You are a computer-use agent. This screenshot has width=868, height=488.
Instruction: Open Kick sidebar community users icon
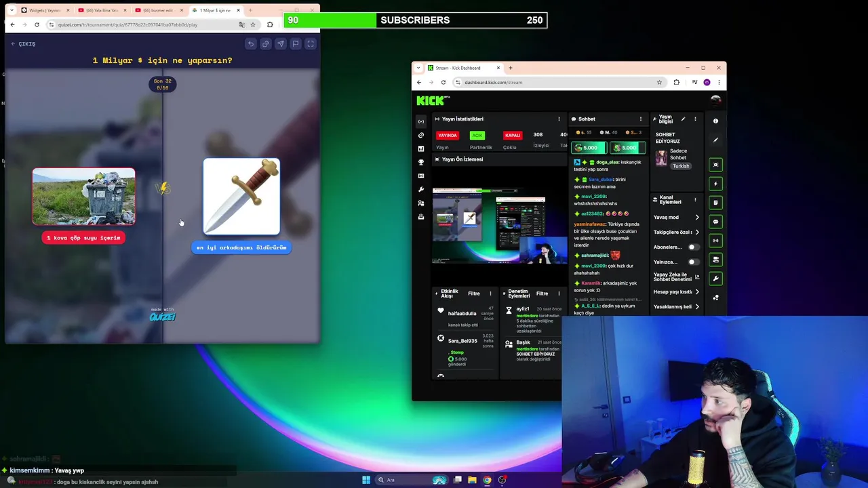point(421,203)
